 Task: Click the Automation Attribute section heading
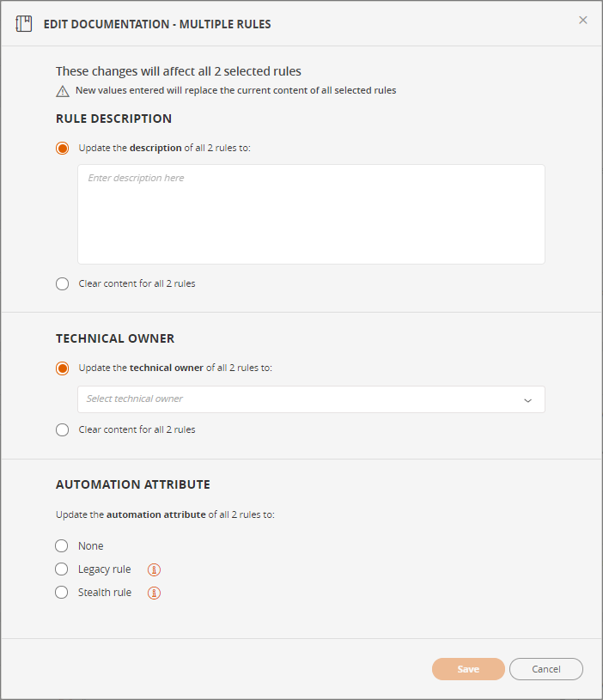(133, 484)
